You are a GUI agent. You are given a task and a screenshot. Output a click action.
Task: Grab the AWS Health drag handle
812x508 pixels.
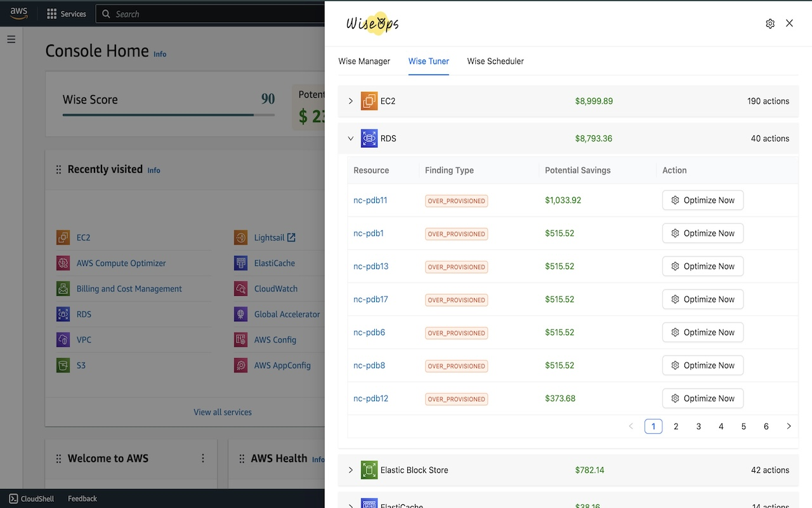[242, 458]
